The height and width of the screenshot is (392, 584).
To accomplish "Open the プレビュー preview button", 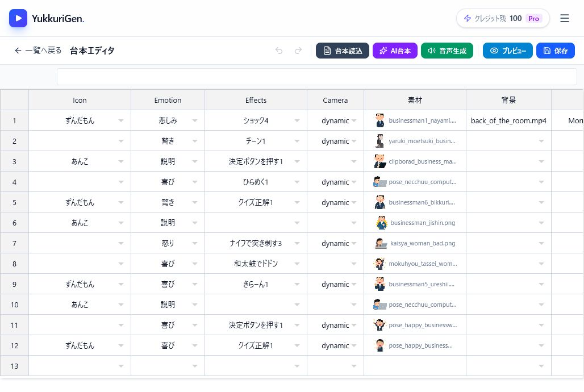I will coord(508,51).
